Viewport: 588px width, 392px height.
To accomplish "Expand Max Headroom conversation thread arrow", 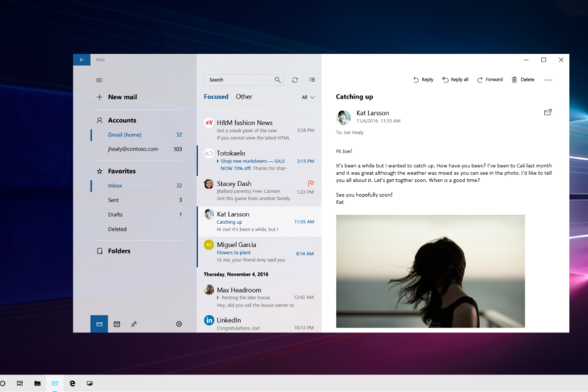I will (218, 297).
